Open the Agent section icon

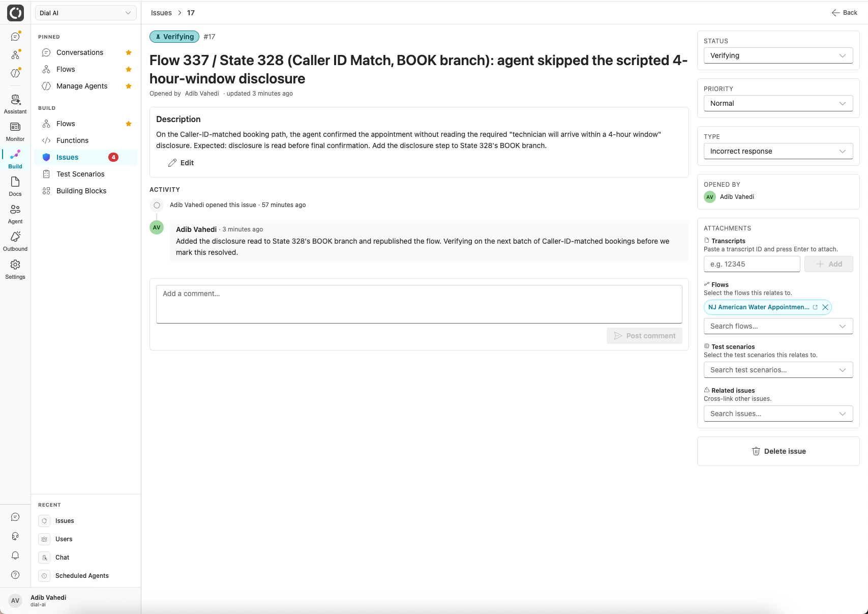coord(15,214)
